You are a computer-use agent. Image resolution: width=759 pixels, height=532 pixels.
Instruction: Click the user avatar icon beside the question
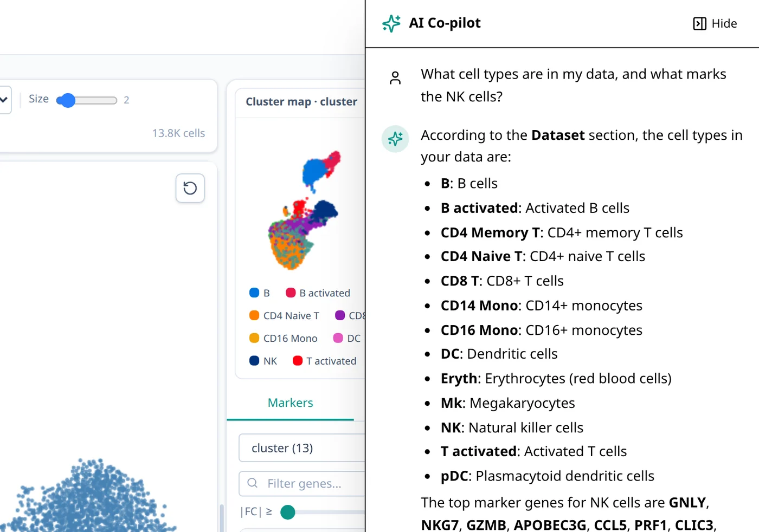tap(395, 78)
